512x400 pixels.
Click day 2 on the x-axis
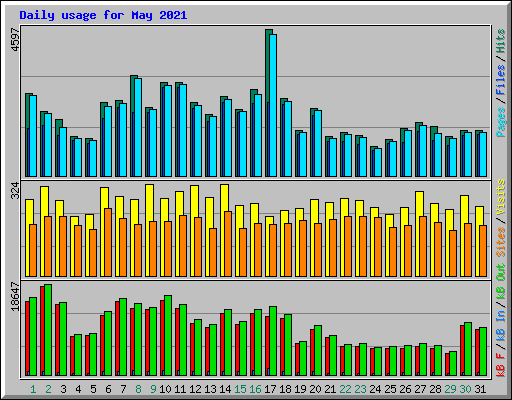48,389
